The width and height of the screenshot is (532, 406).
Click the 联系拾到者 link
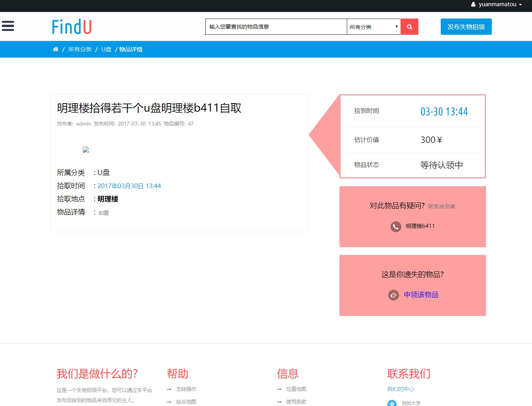point(442,206)
